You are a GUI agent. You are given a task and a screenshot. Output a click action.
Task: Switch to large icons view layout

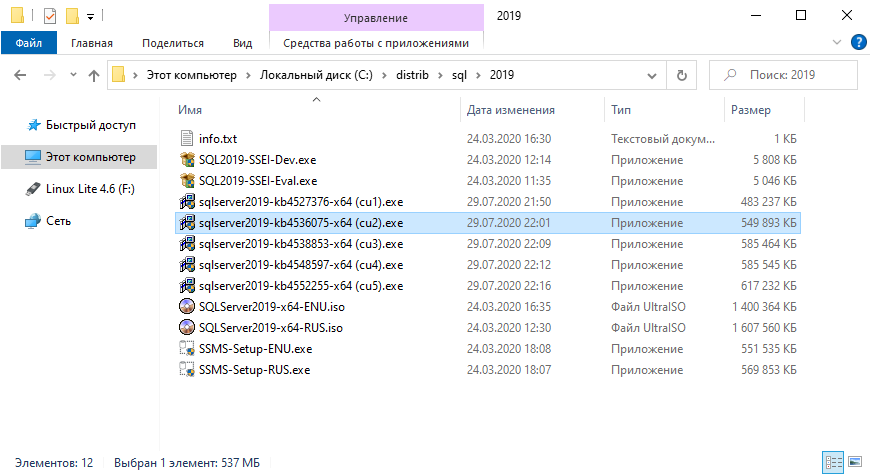tap(855, 462)
